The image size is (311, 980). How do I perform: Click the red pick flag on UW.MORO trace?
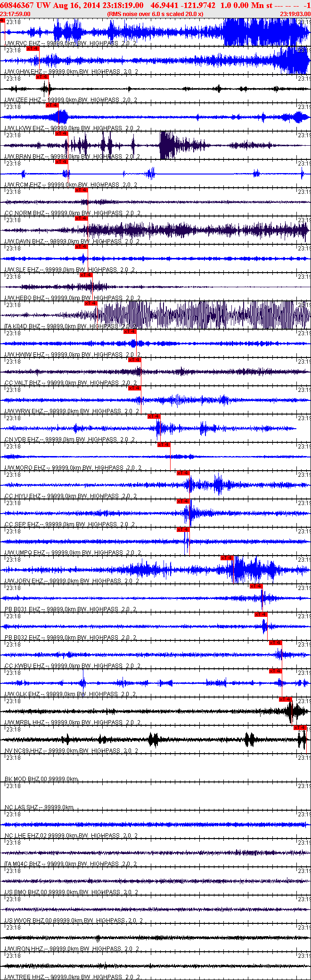pyautogui.click(x=164, y=445)
